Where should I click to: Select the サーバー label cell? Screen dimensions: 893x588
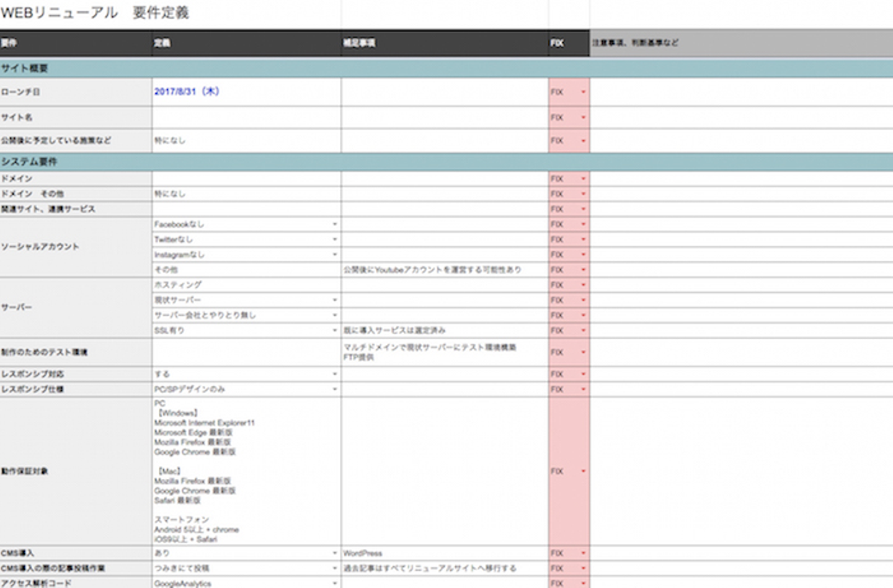[x=76, y=308]
